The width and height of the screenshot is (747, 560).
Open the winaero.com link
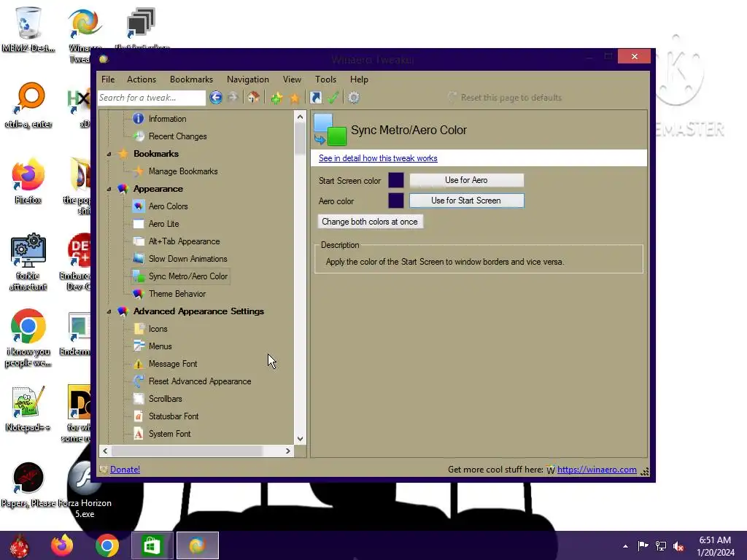(597, 470)
